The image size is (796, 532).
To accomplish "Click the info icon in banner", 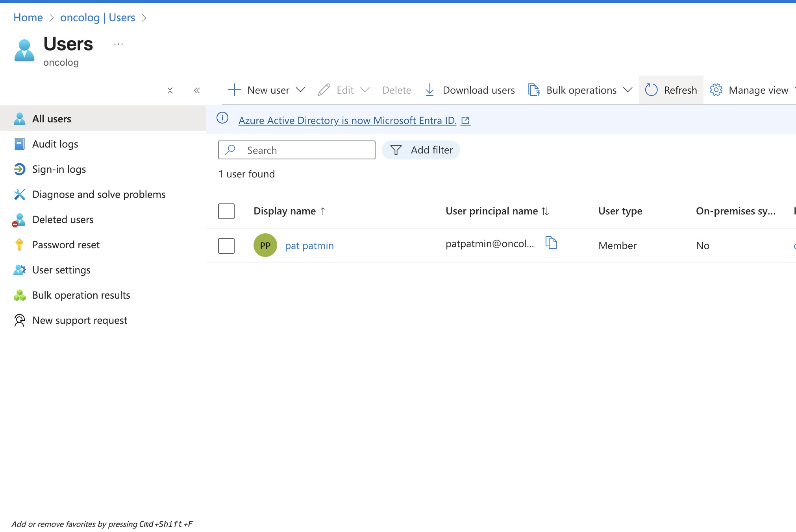I will tap(222, 118).
